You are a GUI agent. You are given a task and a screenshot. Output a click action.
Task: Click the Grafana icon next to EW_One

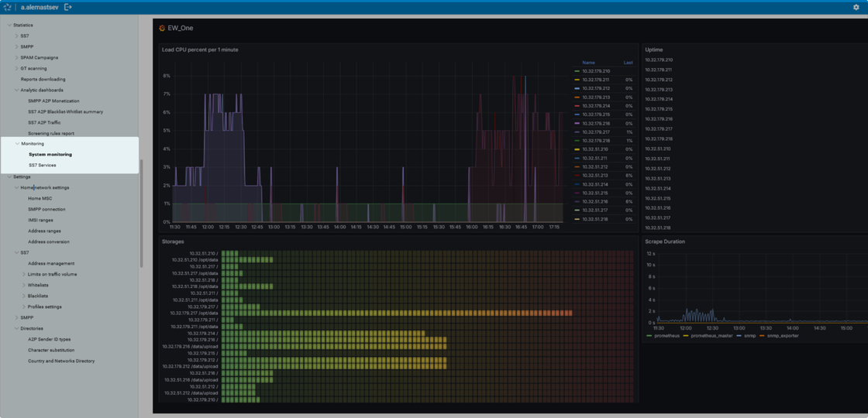(162, 28)
